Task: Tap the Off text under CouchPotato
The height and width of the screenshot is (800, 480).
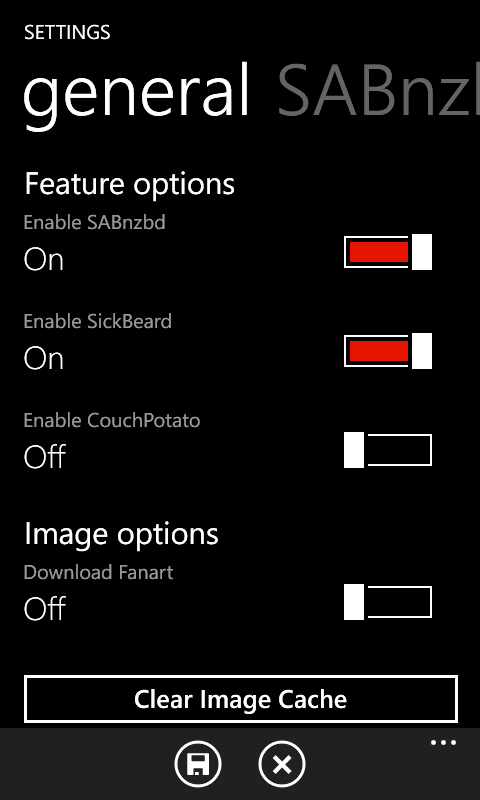Action: tap(45, 456)
